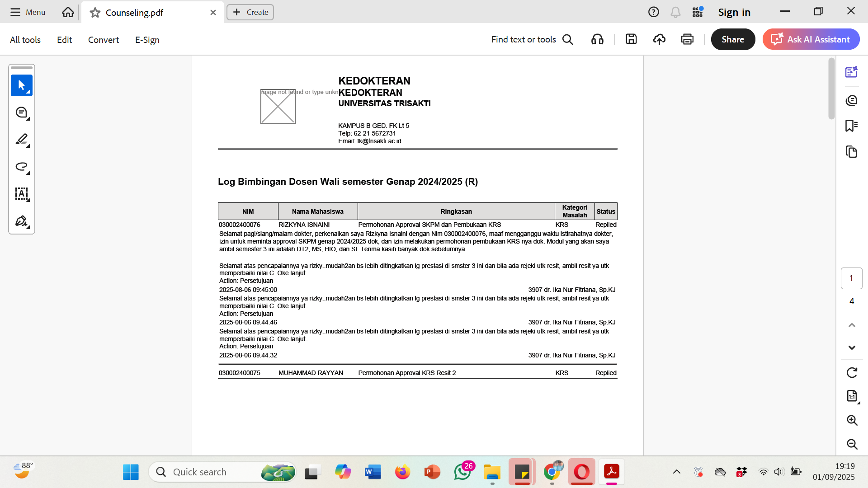Click the name MUHAMMAD RAYYAN
This screenshot has height=488, width=868.
coord(311,373)
